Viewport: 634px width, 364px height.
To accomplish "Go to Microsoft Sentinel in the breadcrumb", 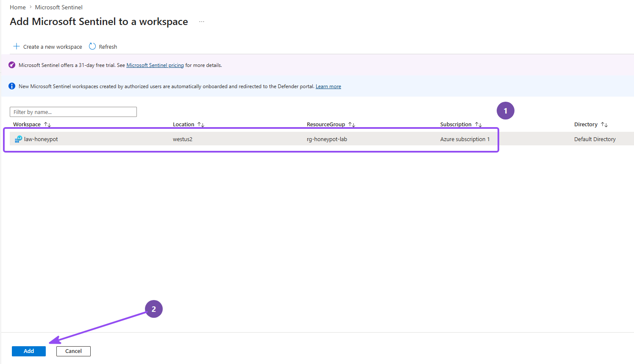I will [x=59, y=7].
